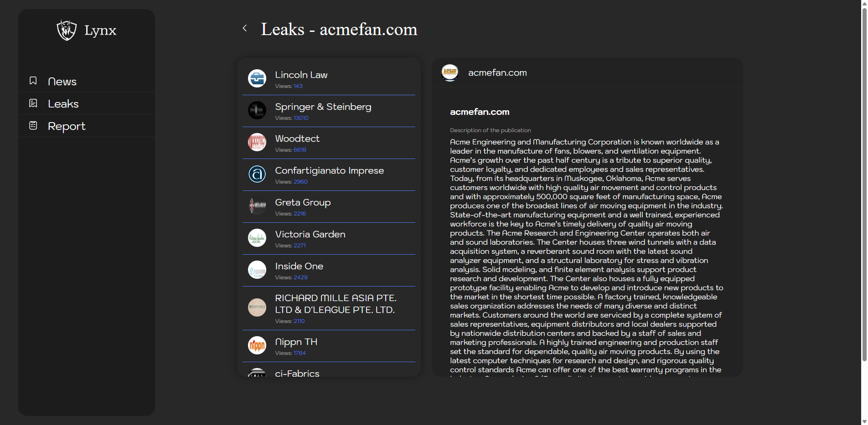
Task: Click the scrollbar down arrow
Action: [x=864, y=421]
